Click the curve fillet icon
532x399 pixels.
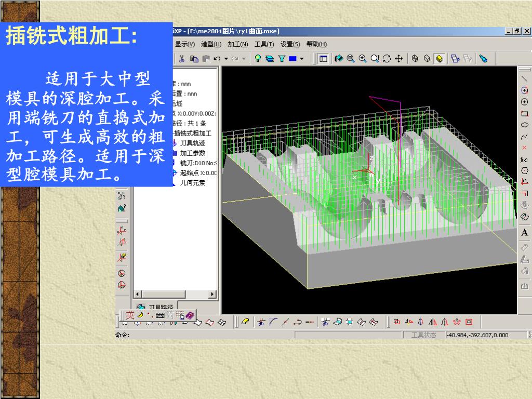point(273,322)
